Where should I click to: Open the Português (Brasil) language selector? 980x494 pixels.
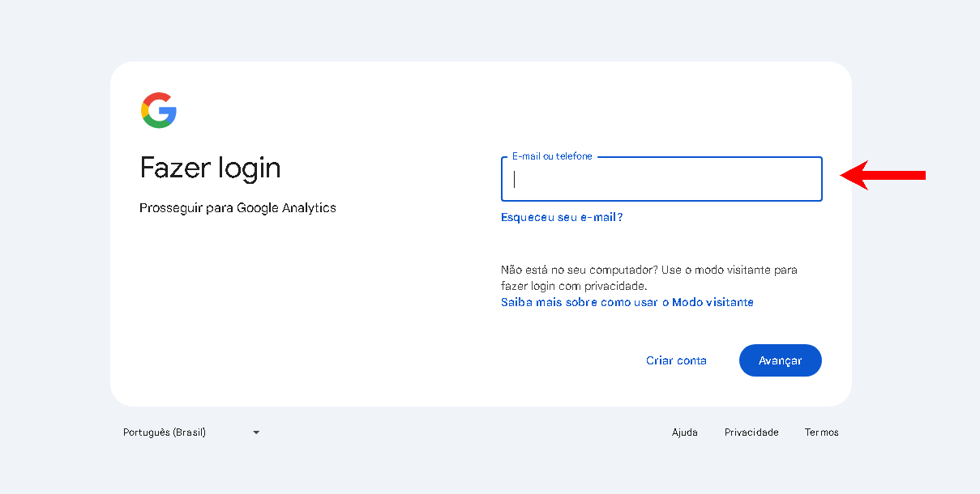click(191, 432)
